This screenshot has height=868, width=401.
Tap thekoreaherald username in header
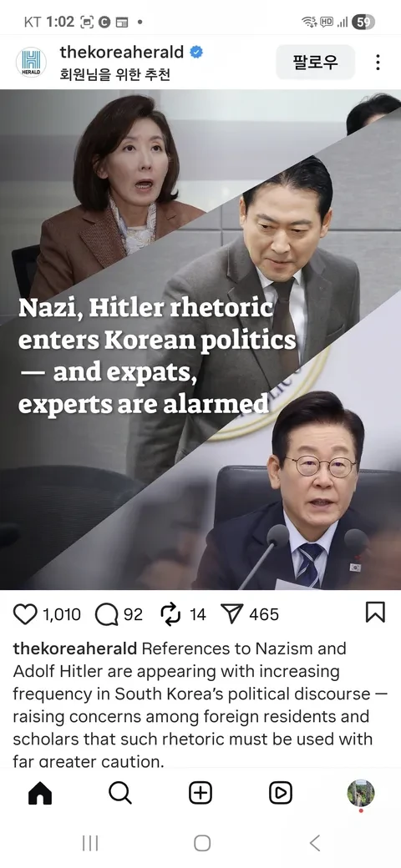click(x=122, y=52)
